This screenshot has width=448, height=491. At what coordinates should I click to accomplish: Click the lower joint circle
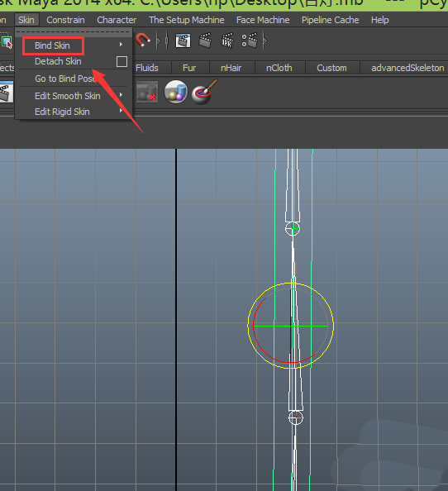(296, 417)
